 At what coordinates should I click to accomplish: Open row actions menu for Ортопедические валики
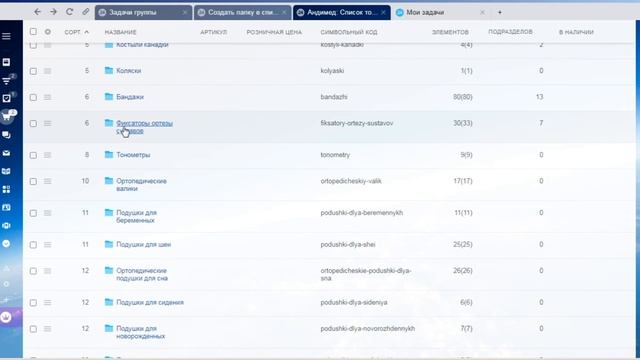48,181
